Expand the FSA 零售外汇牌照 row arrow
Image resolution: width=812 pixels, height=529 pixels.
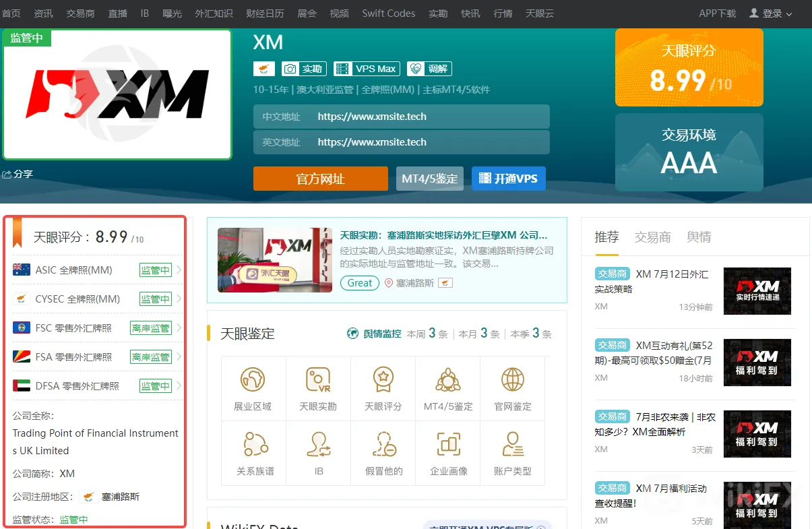179,357
